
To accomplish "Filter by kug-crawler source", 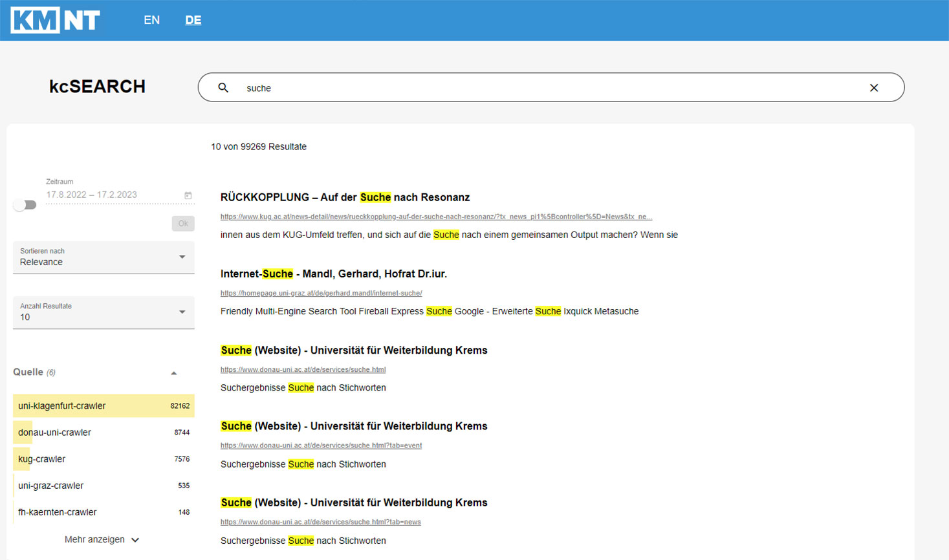I will click(104, 459).
